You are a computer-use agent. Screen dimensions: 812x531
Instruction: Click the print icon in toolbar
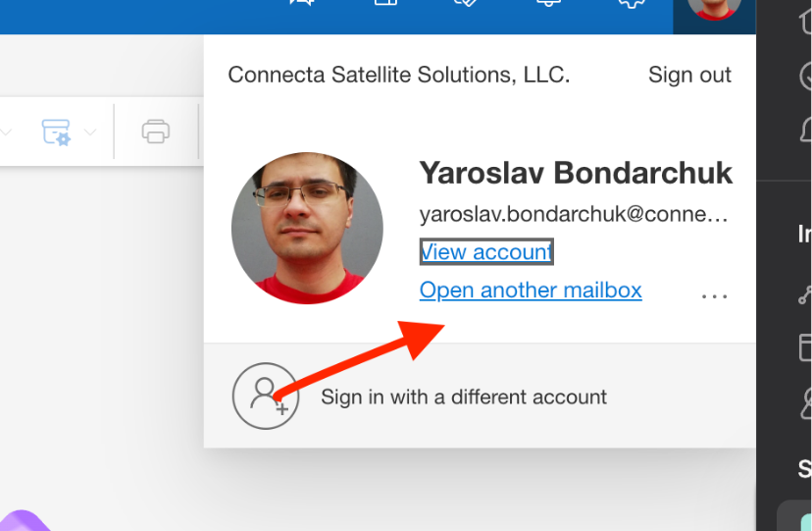[x=156, y=131]
